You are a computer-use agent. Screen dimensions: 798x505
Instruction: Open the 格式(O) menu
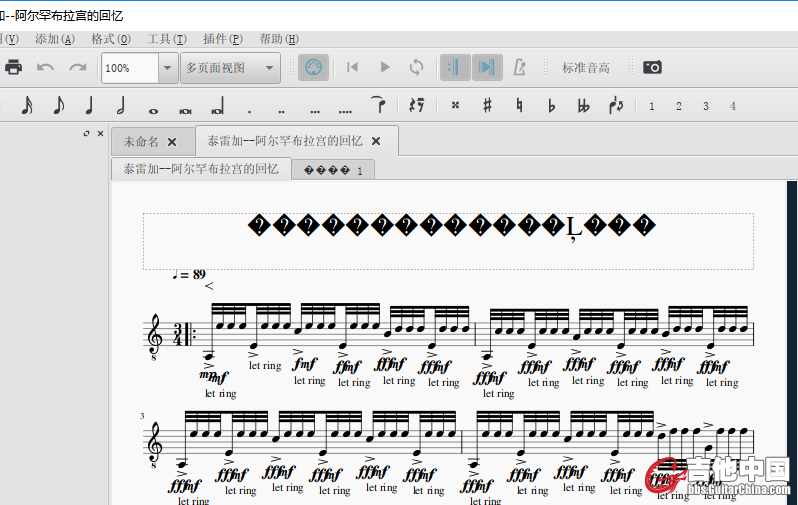111,39
